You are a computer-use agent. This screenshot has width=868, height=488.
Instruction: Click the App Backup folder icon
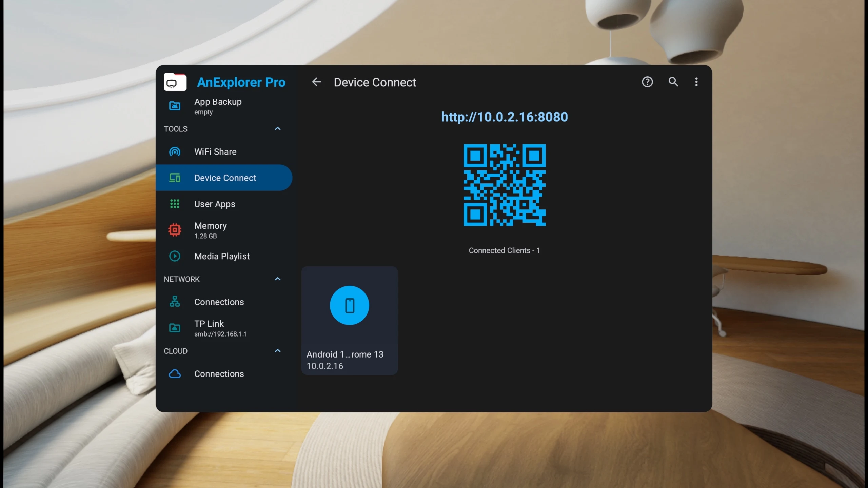click(x=175, y=106)
